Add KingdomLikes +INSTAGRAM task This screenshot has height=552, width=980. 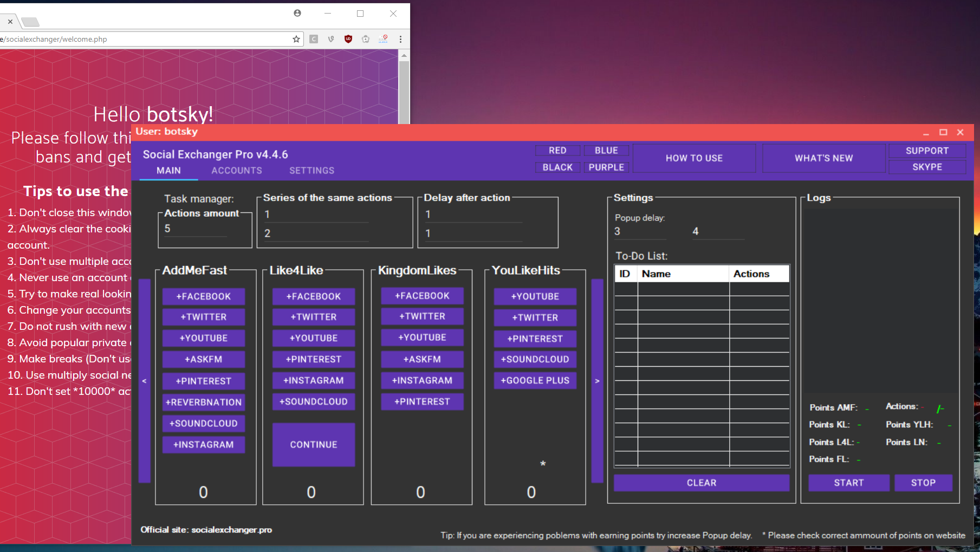pos(423,380)
